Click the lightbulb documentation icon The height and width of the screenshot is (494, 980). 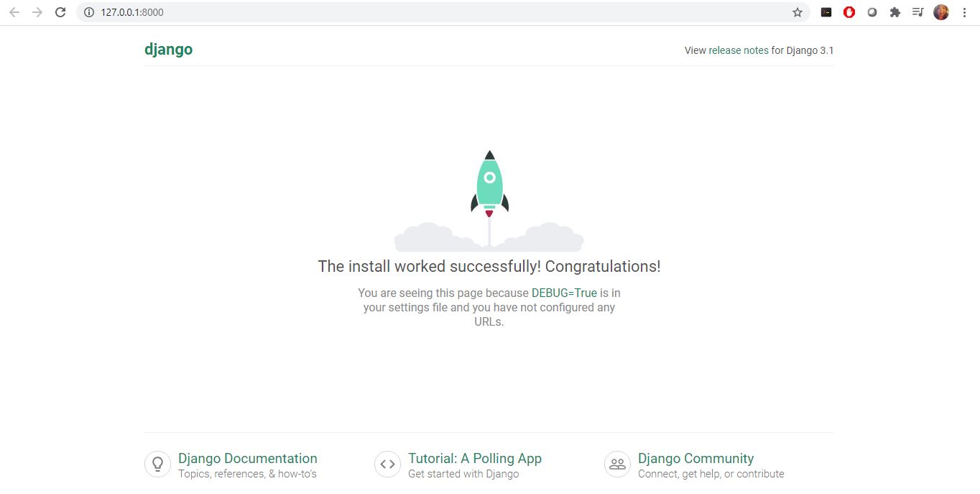(157, 464)
